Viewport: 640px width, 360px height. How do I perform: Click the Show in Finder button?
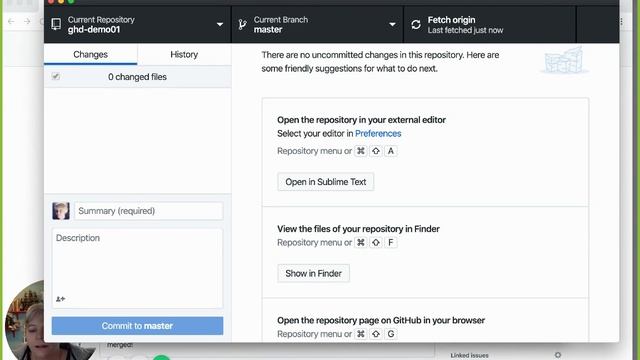313,273
